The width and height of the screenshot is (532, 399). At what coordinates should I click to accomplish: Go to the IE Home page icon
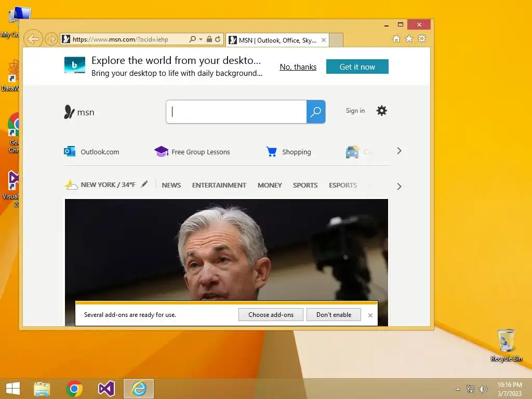396,38
